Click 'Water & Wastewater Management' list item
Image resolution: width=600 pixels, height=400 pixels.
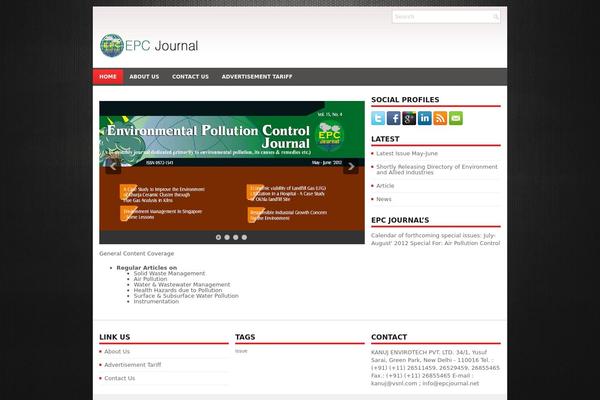coord(182,285)
